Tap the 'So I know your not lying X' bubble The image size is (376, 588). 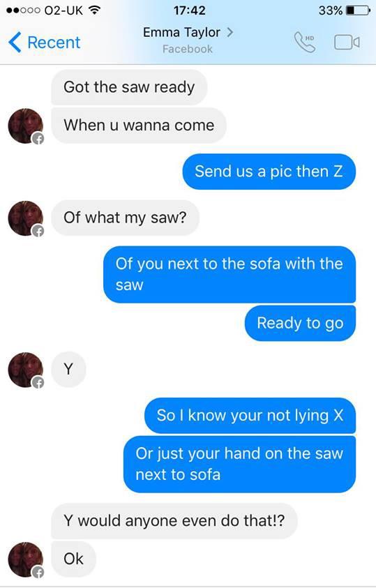coord(250,416)
